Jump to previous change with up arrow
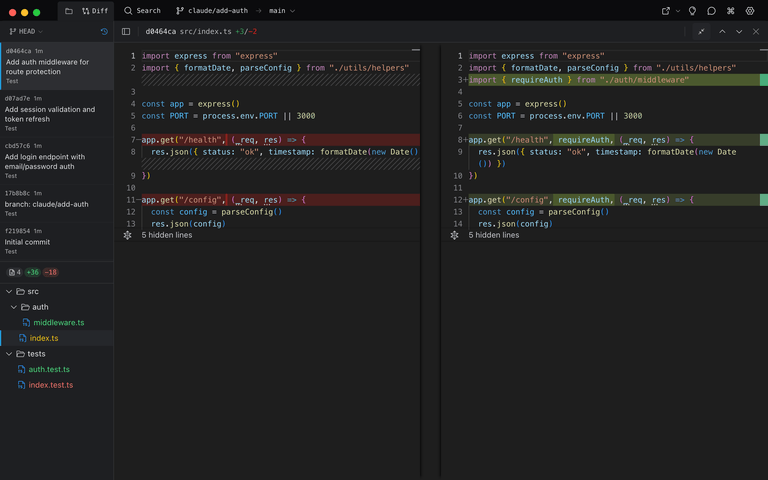This screenshot has width=768, height=480. pos(722,31)
